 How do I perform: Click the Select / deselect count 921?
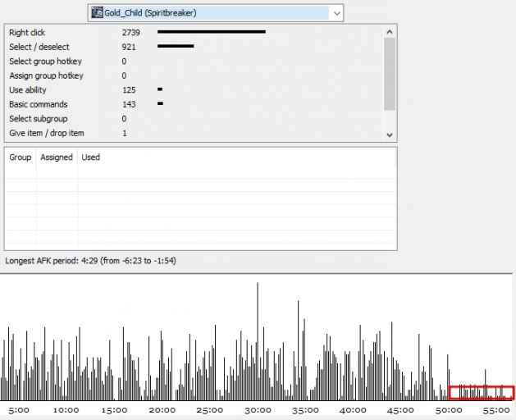(129, 47)
